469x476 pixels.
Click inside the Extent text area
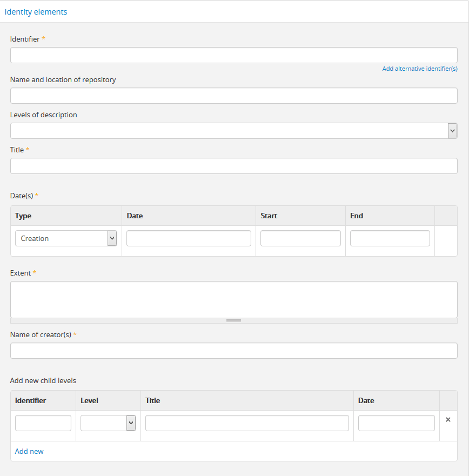(233, 297)
